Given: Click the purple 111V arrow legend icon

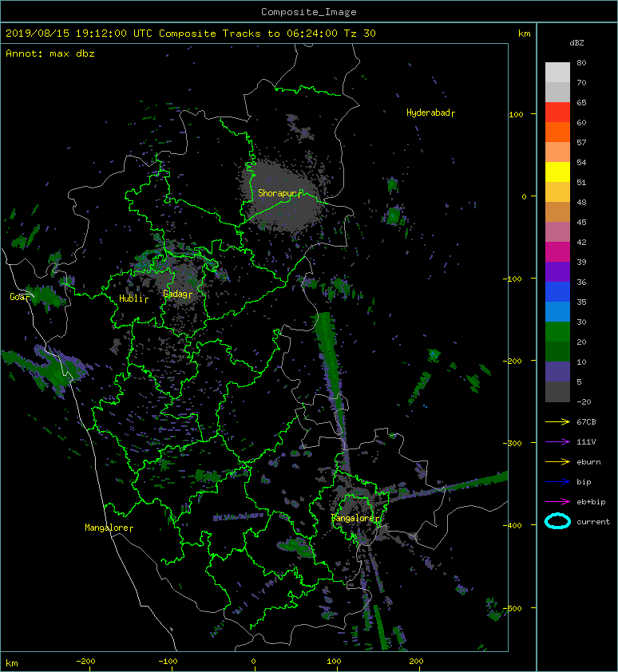Looking at the screenshot, I should tap(557, 442).
